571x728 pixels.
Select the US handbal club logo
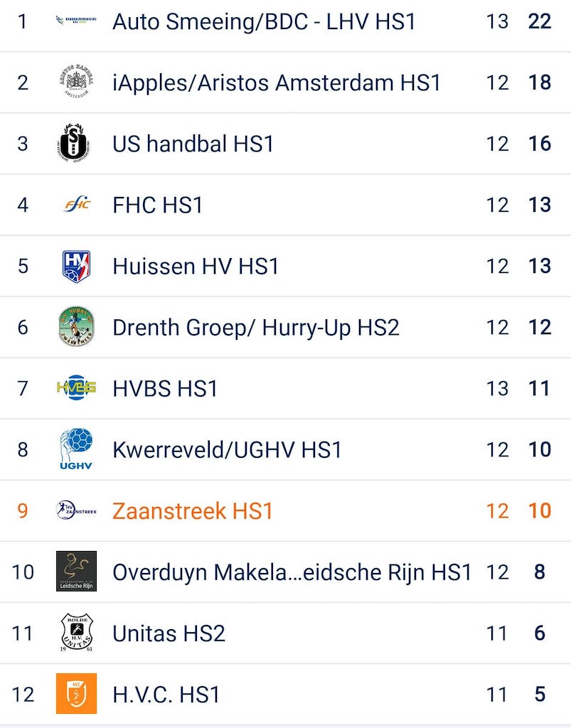click(76, 144)
